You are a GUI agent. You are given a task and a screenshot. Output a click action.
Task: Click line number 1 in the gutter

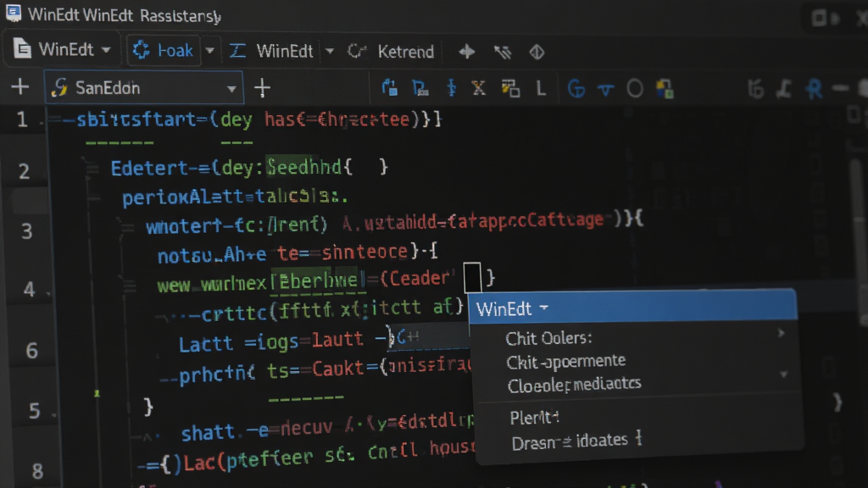click(x=21, y=119)
